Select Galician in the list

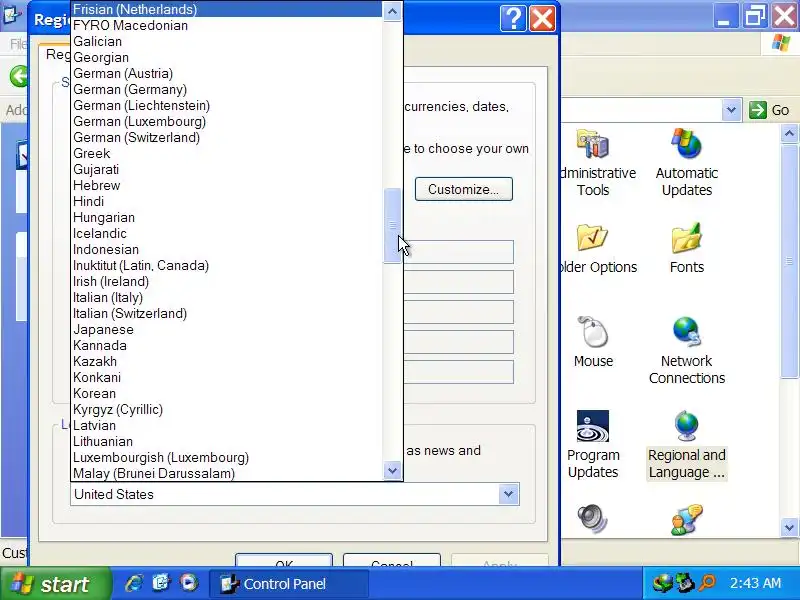[x=227, y=41]
